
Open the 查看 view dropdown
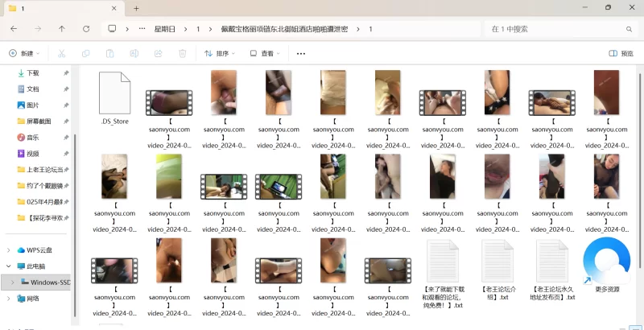click(x=262, y=53)
